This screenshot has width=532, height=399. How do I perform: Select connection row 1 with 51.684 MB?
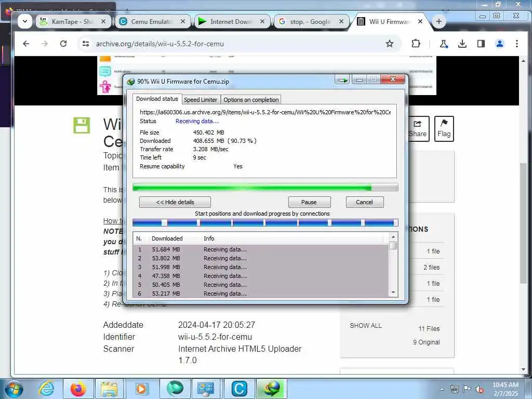(261, 249)
